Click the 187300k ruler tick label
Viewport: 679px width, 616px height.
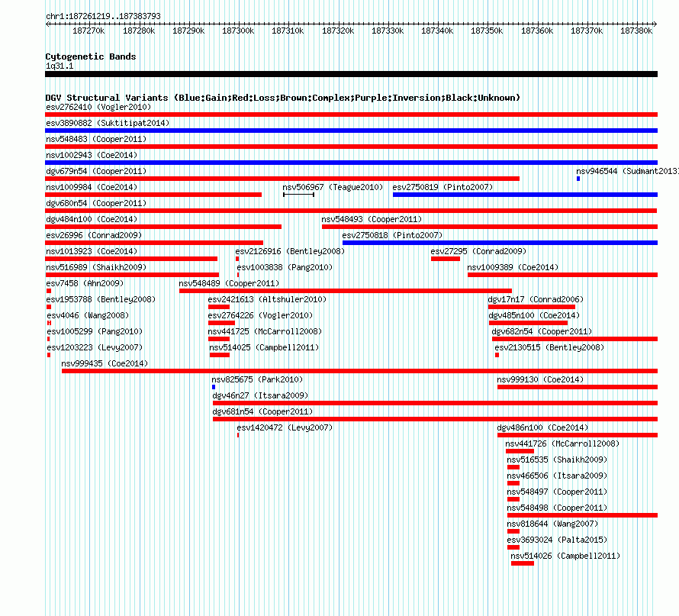pyautogui.click(x=238, y=31)
